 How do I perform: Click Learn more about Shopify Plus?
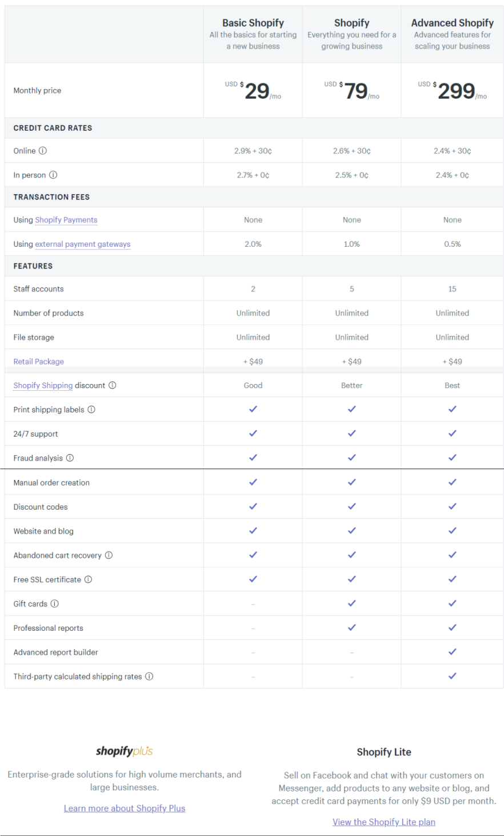[x=125, y=808]
